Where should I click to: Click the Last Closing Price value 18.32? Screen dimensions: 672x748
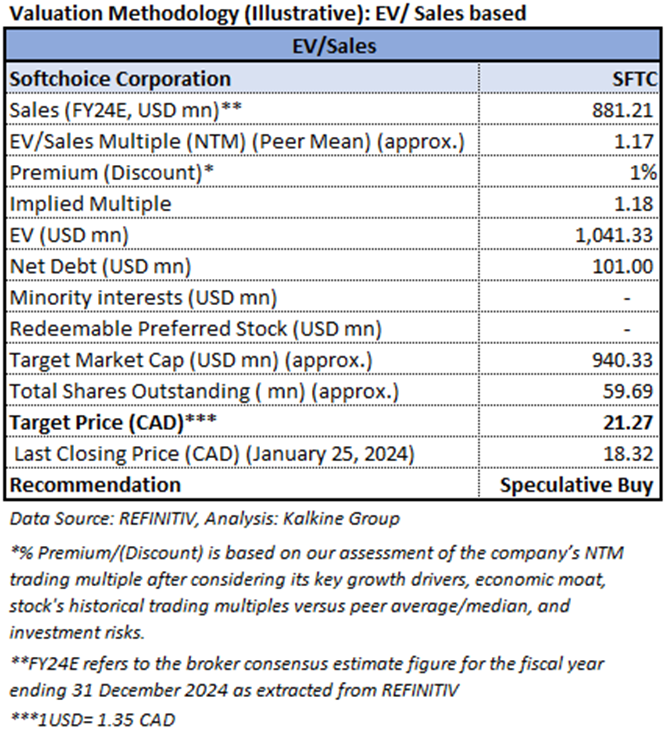[x=631, y=453]
